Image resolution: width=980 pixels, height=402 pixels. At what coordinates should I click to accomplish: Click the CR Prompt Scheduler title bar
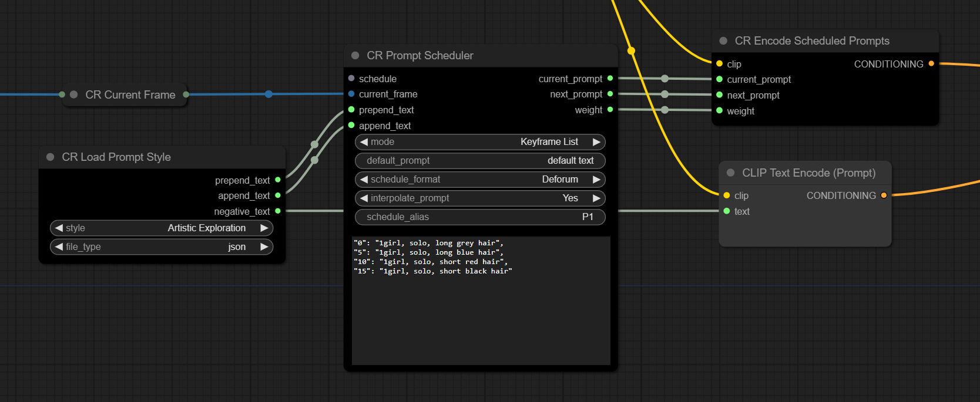click(481, 55)
